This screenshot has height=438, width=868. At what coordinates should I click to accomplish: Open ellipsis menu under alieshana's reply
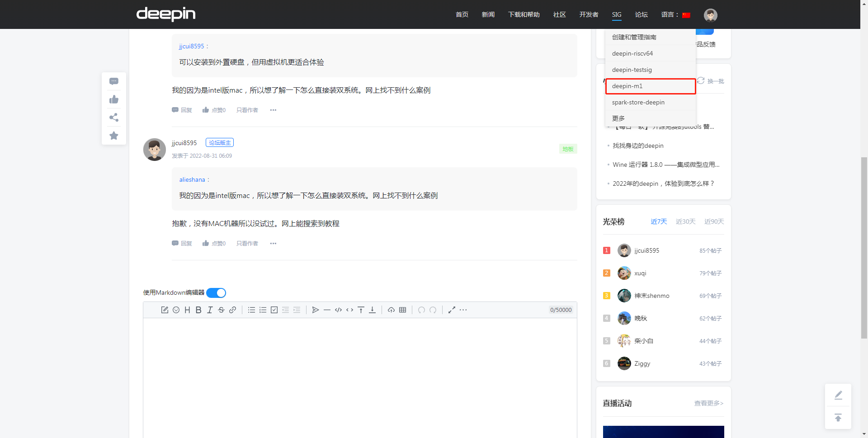[x=273, y=110]
